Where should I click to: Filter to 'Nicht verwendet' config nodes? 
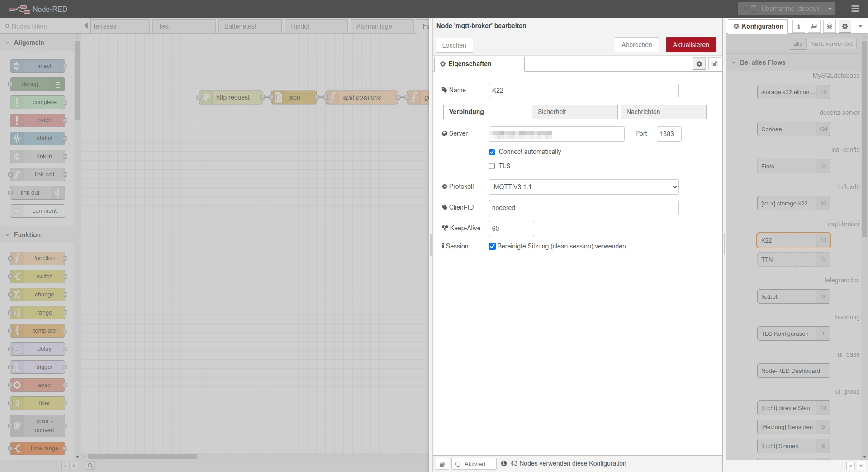tap(831, 44)
